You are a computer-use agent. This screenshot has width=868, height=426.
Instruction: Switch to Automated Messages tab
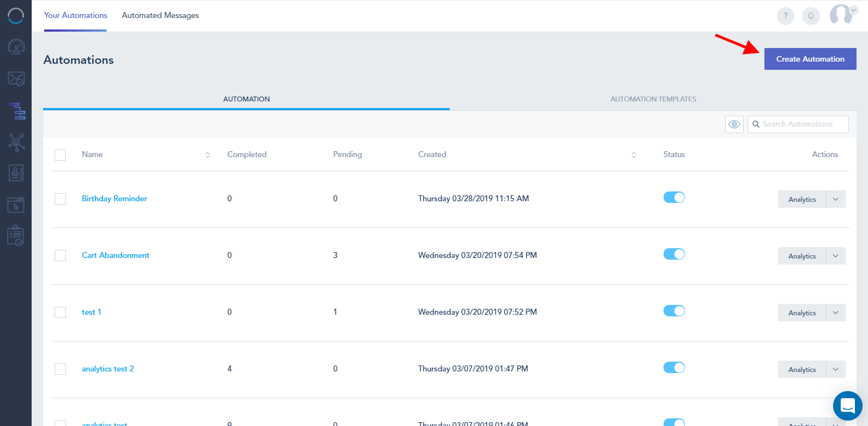pos(160,15)
